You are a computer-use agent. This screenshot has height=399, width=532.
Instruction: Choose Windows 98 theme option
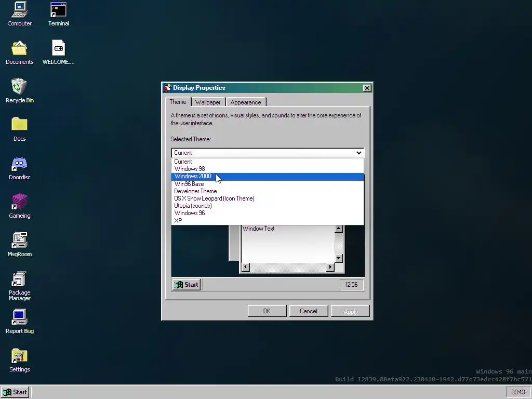click(x=268, y=169)
